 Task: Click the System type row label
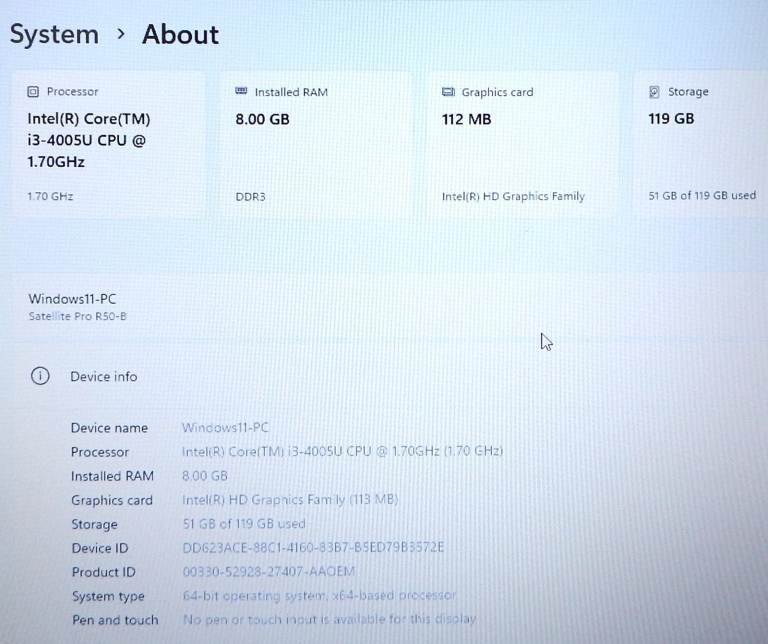[108, 596]
